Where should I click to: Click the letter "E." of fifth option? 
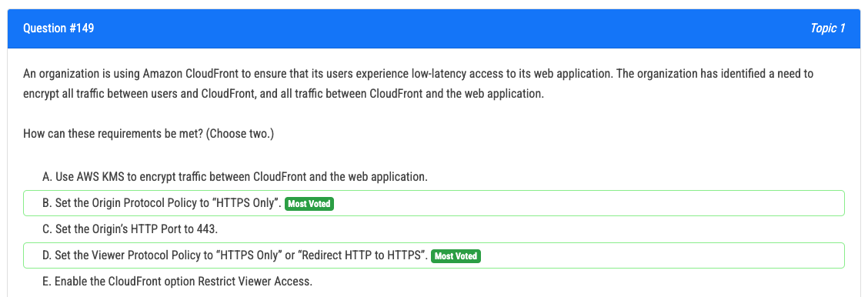pyautogui.click(x=47, y=281)
